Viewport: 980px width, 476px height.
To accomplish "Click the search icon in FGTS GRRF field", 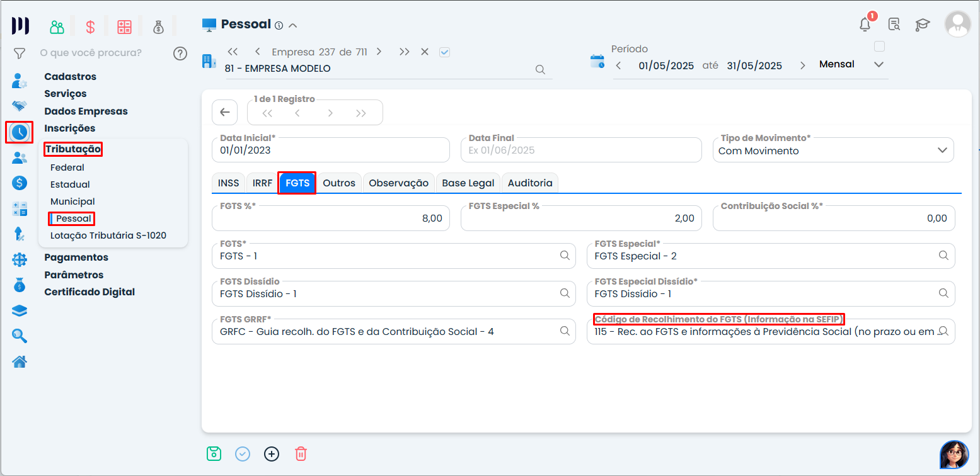I will [565, 331].
